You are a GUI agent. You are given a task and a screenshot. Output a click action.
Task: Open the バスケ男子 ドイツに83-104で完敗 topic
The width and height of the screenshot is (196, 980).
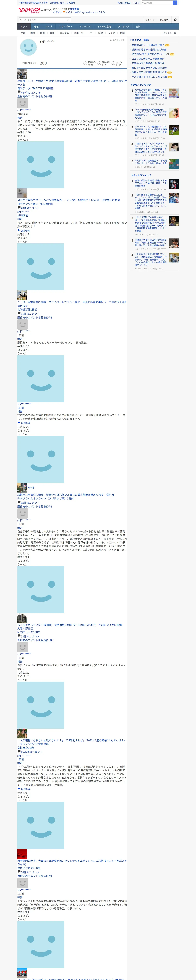click(x=149, y=77)
